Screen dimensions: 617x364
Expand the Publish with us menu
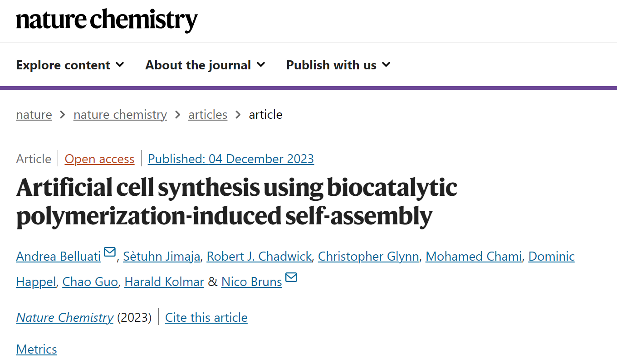(338, 65)
